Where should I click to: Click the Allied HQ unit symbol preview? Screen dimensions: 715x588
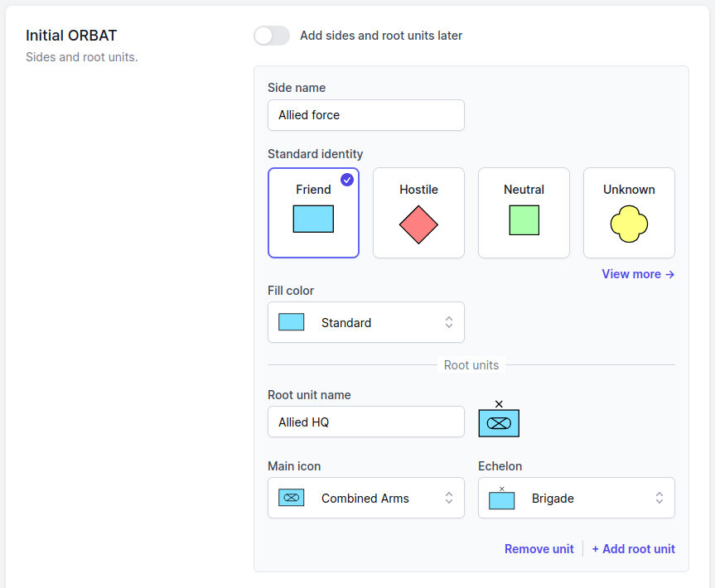click(x=499, y=422)
